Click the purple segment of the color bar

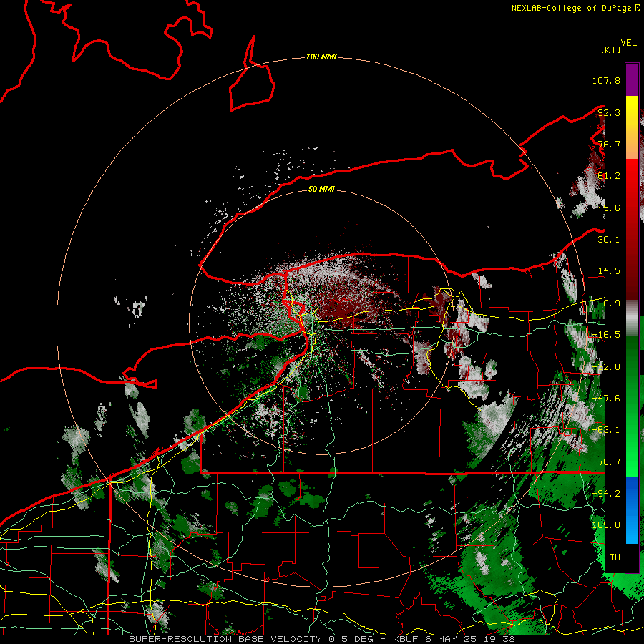632,79
